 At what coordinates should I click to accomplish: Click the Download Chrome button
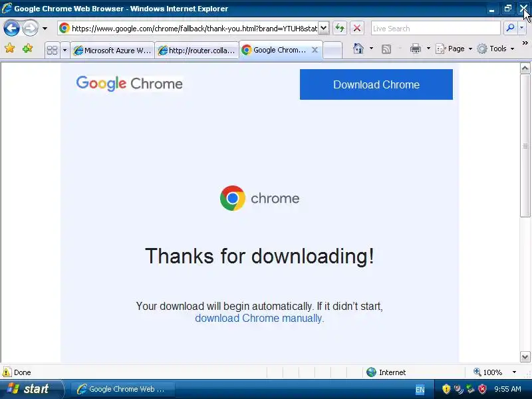[376, 84]
